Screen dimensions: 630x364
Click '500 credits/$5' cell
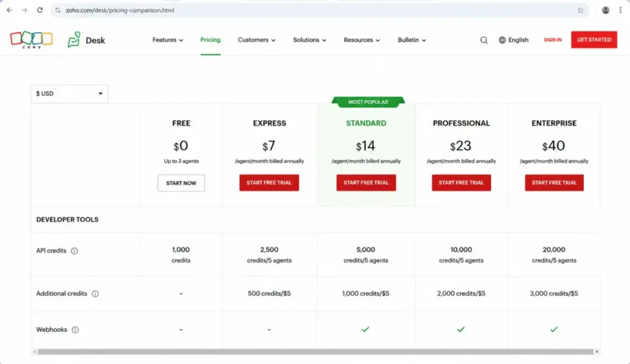click(269, 293)
